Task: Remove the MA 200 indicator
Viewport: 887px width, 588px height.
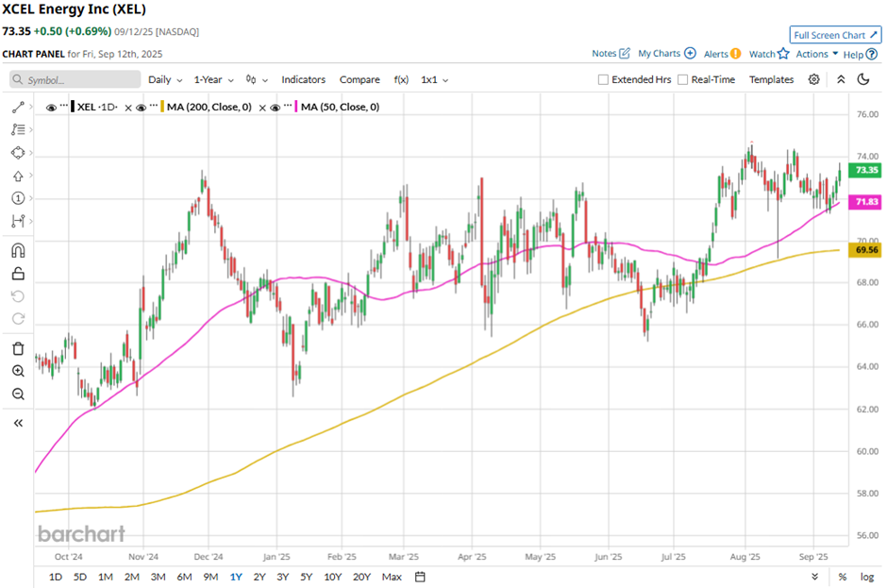Action: click(x=262, y=108)
